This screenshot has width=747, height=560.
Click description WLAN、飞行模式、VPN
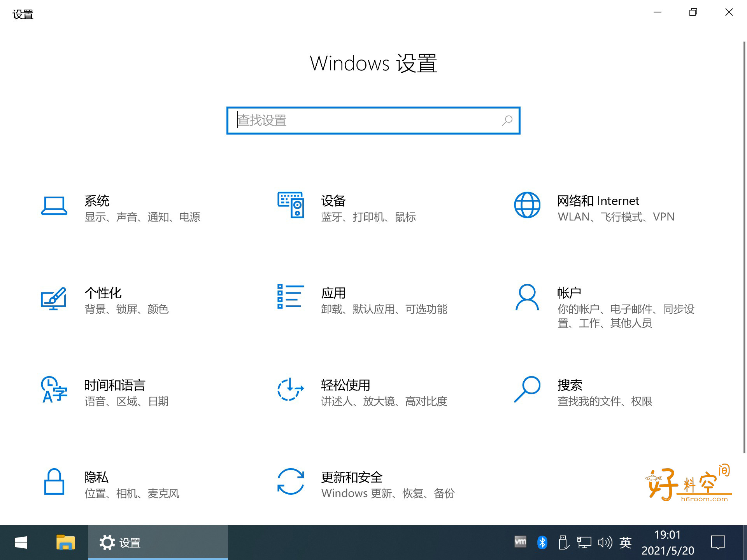pyautogui.click(x=616, y=217)
